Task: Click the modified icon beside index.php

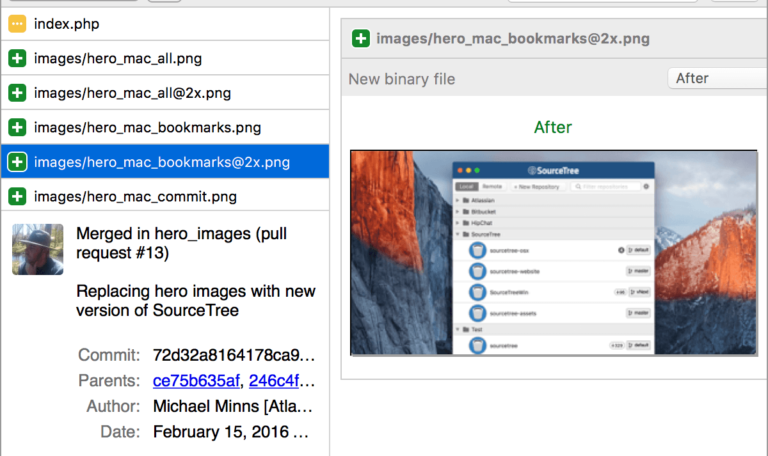Action: [x=17, y=24]
